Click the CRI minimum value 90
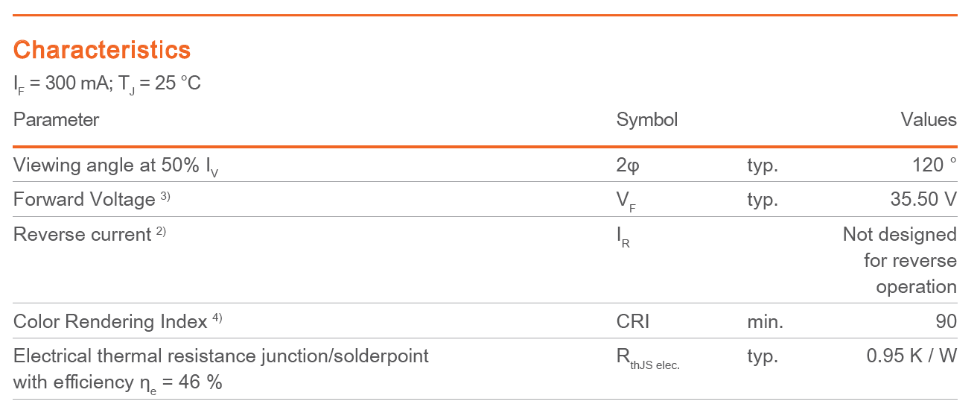Image resolution: width=980 pixels, height=410 pixels. click(946, 322)
